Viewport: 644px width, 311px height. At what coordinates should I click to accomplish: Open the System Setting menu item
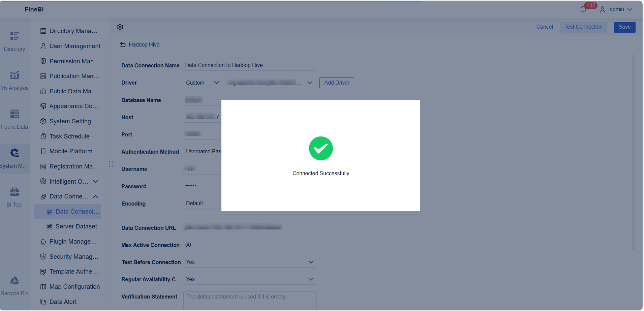[66, 121]
